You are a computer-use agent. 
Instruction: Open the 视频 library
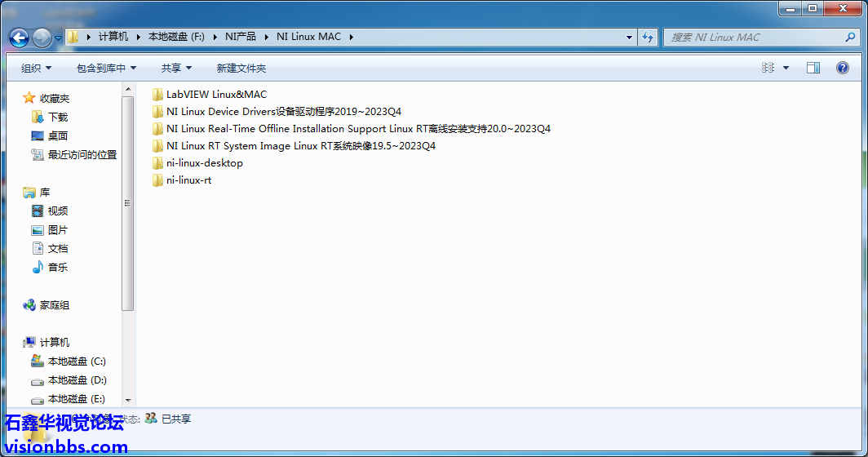pos(58,211)
